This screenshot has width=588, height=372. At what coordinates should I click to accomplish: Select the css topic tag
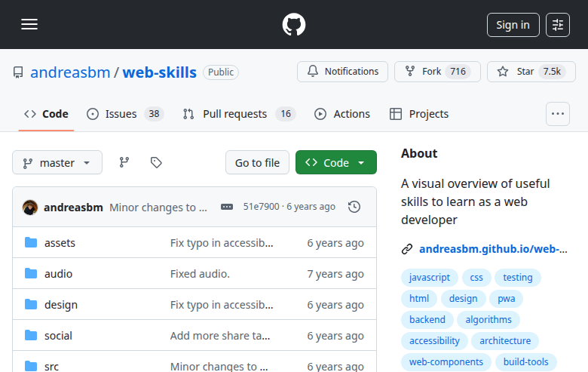[x=476, y=278]
